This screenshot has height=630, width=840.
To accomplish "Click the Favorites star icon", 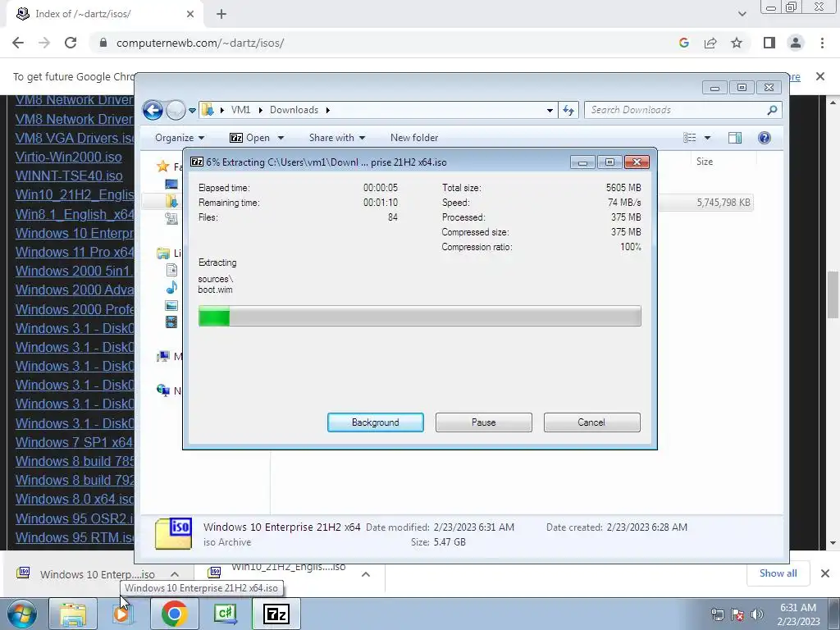I will [x=163, y=167].
